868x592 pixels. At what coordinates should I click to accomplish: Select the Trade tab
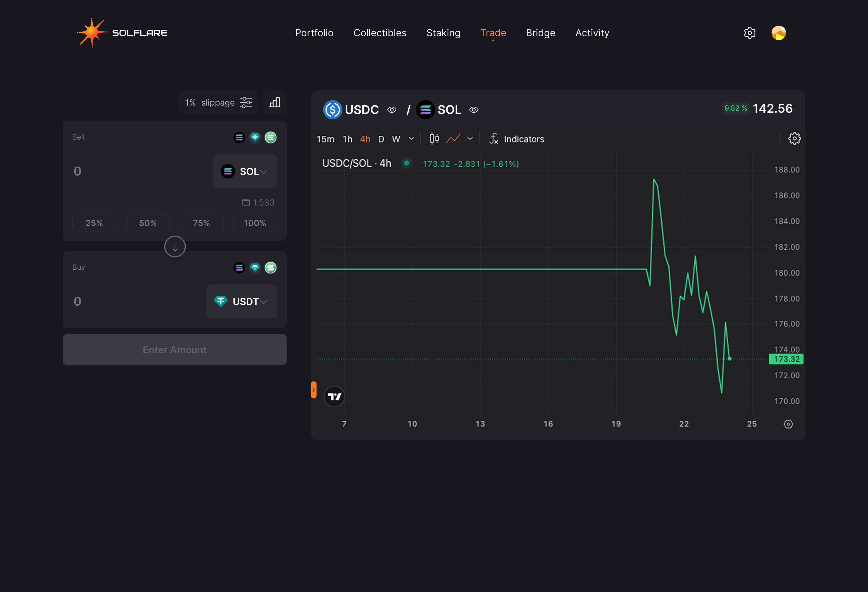coord(493,33)
